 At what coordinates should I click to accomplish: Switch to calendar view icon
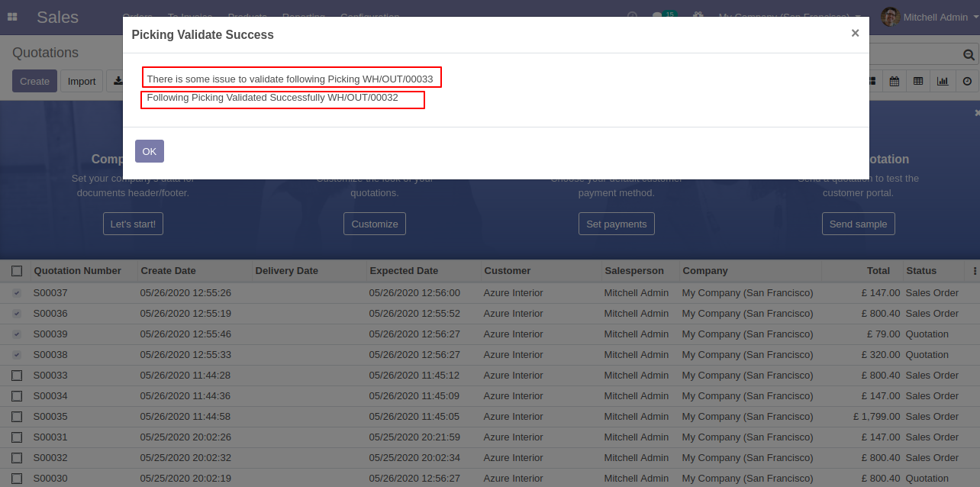[x=894, y=81]
